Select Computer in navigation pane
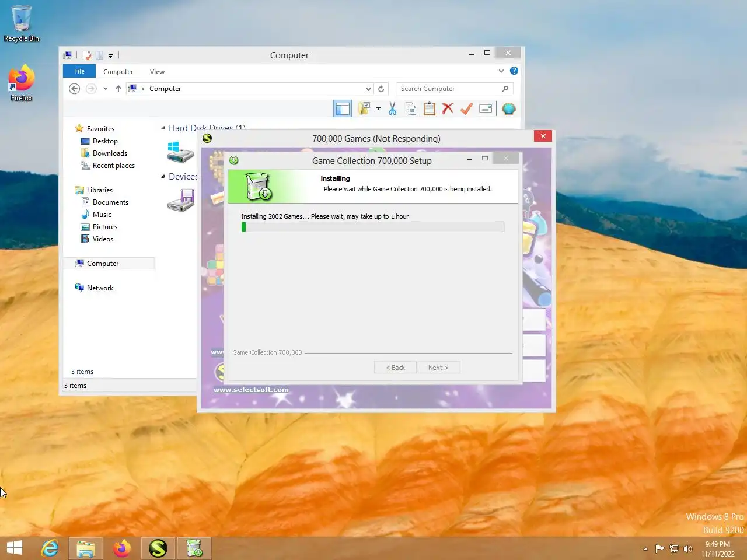The height and width of the screenshot is (560, 747). coord(103,264)
